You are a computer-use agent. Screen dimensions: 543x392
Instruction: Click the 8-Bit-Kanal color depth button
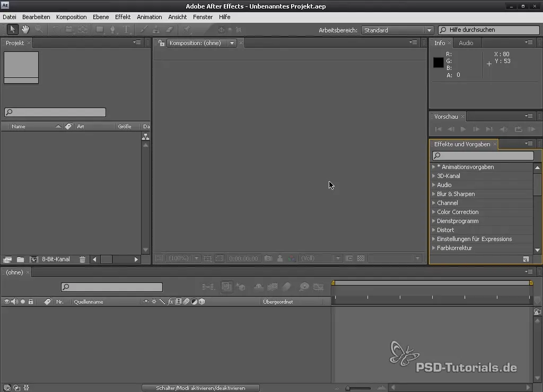(x=56, y=259)
